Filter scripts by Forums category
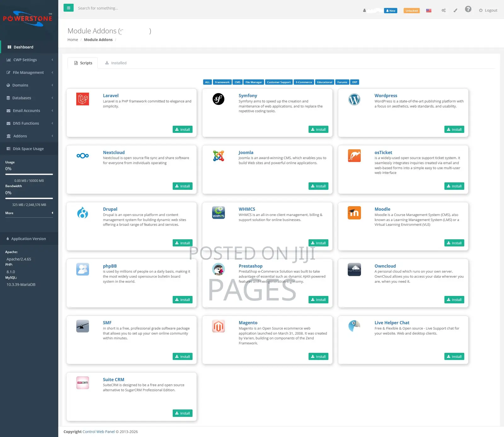Viewport: 504px width, 437px height. point(342,82)
